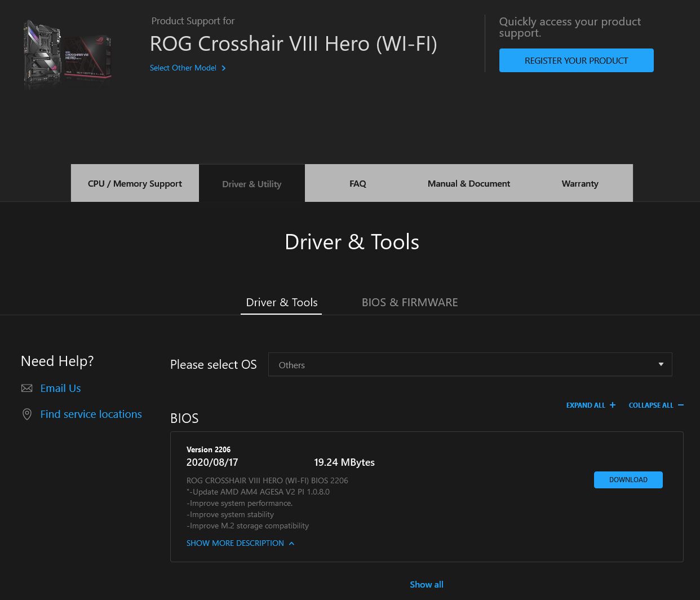Viewport: 700px width, 600px height.
Task: Go to Manual & Document tab
Action: pos(468,183)
